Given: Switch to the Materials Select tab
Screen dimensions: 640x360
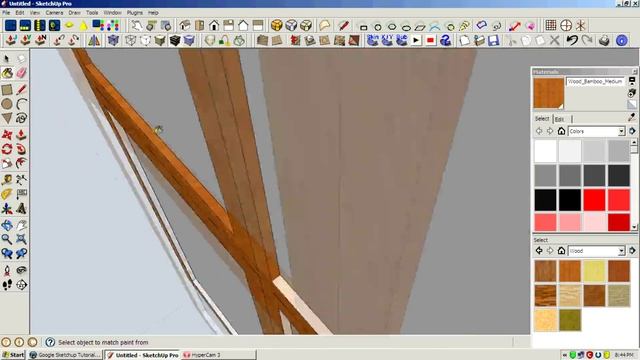Looking at the screenshot, I should coord(542,119).
